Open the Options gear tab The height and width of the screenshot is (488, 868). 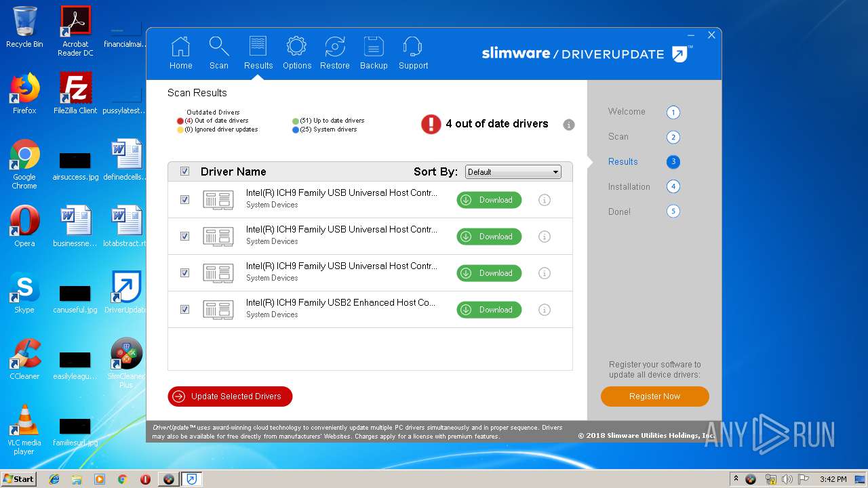(297, 54)
